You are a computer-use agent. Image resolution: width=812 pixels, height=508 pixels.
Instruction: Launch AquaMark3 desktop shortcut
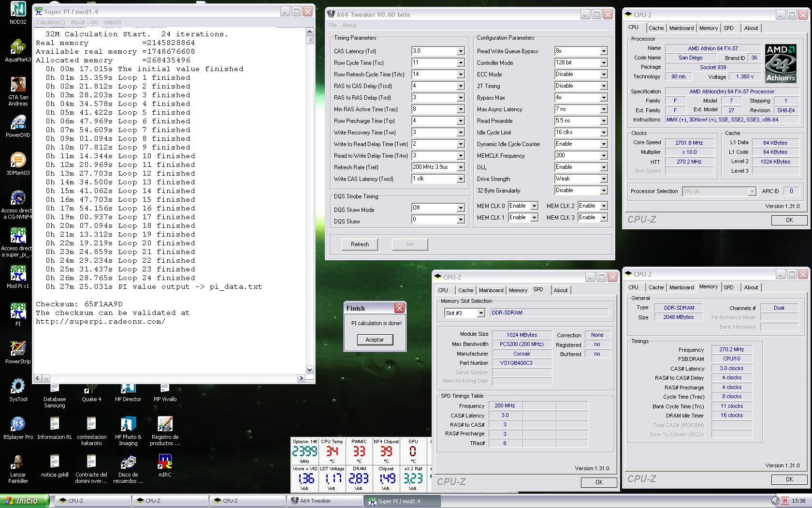(x=18, y=51)
